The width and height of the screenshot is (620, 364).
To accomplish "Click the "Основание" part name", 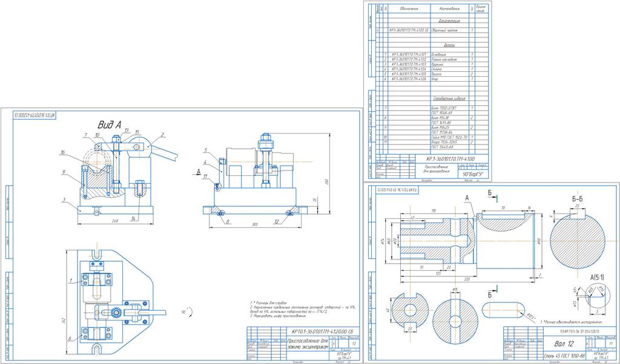I will (438, 54).
